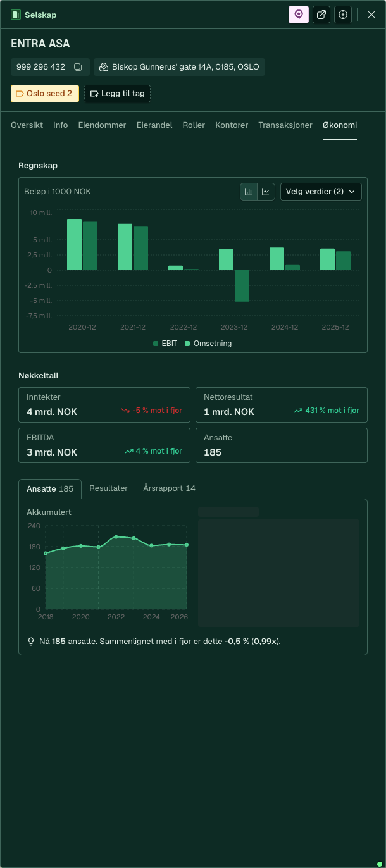Switch to the Info tab
The width and height of the screenshot is (386, 868).
[x=61, y=125]
